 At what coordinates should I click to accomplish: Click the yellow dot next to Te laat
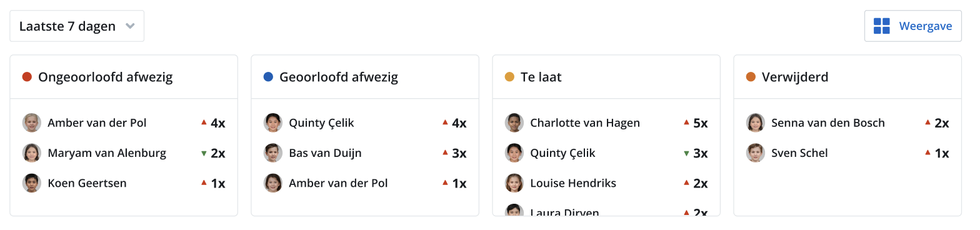point(509,77)
